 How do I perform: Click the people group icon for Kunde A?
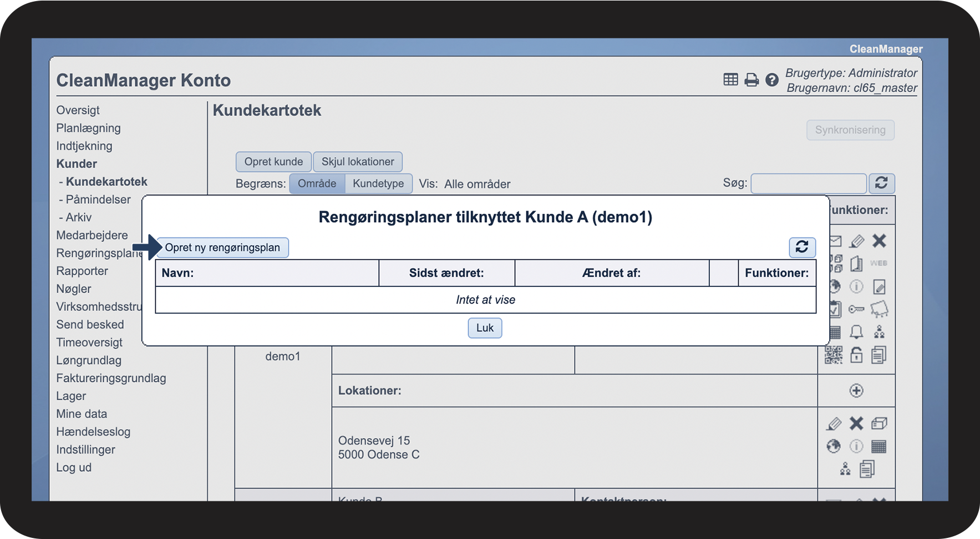point(879,332)
